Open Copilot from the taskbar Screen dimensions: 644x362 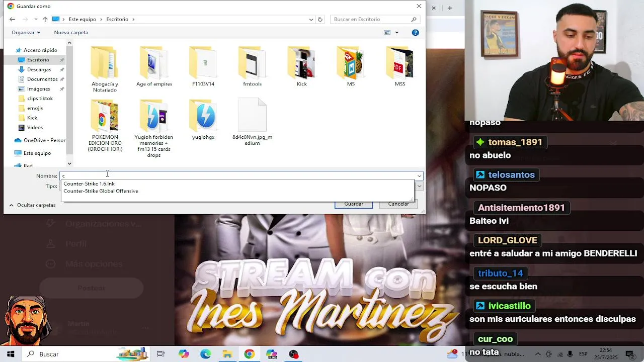(x=184, y=354)
